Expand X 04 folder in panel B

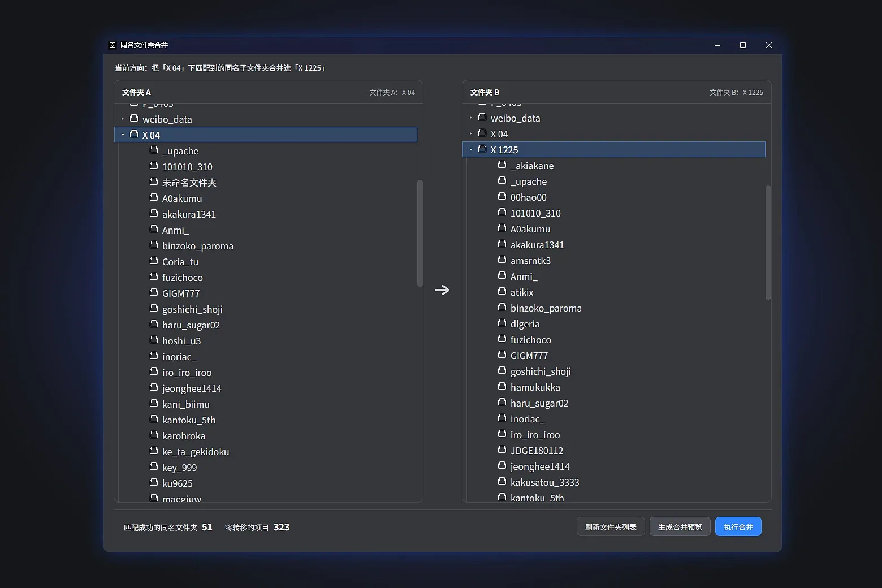point(471,133)
